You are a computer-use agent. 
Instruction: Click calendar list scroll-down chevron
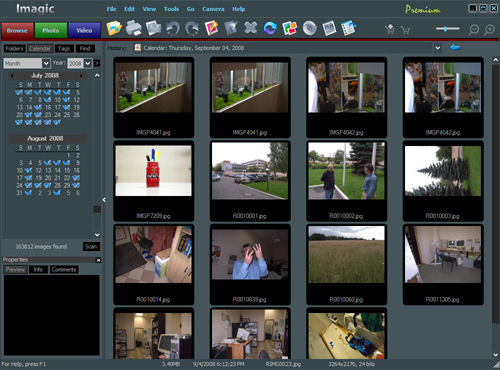point(97,235)
